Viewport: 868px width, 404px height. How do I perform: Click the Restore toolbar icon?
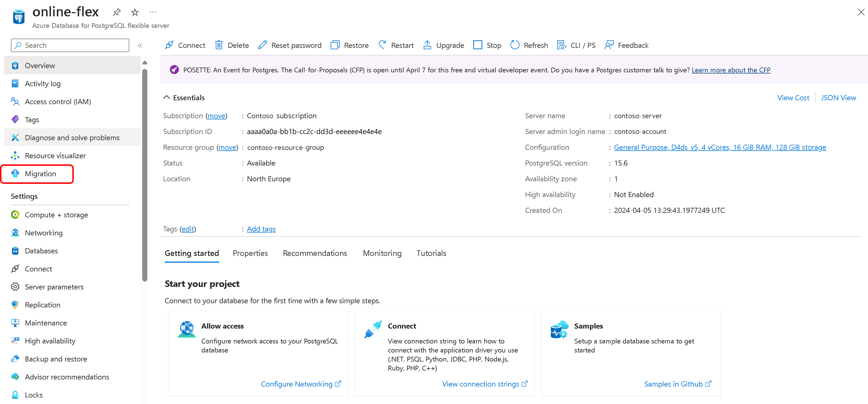click(335, 45)
